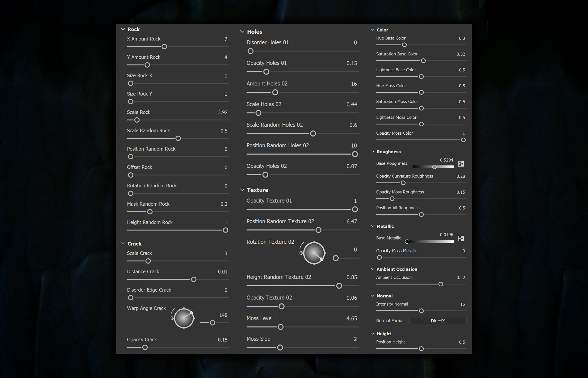Click the Opacity Moss Color slider handle
This screenshot has height=378, width=588.
pos(463,140)
